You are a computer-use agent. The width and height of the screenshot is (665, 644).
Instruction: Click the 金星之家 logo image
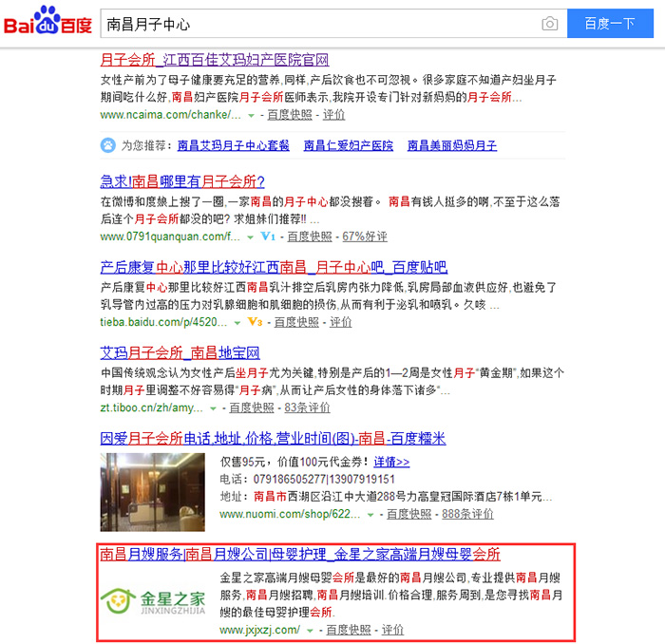click(153, 600)
